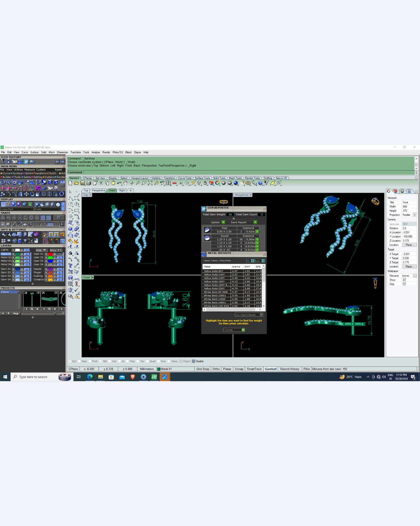This screenshot has height=526, width=420.
Task: Click the Save file icon in Standard toolbar
Action: click(x=82, y=183)
